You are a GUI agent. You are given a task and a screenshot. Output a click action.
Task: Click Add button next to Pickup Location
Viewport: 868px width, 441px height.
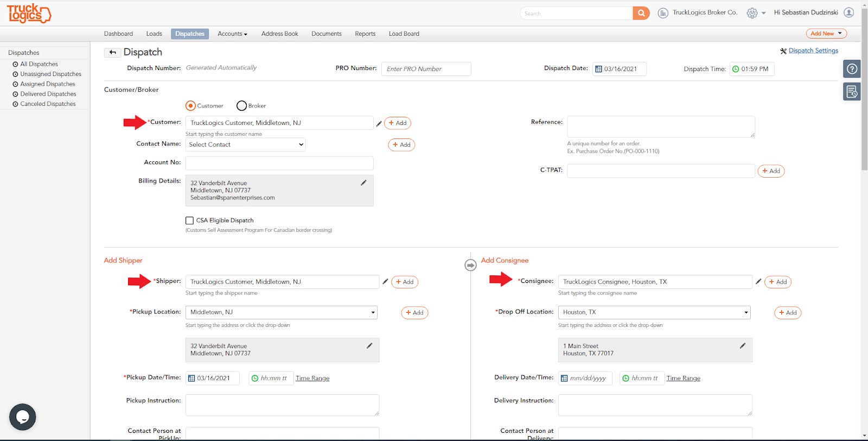[414, 313]
